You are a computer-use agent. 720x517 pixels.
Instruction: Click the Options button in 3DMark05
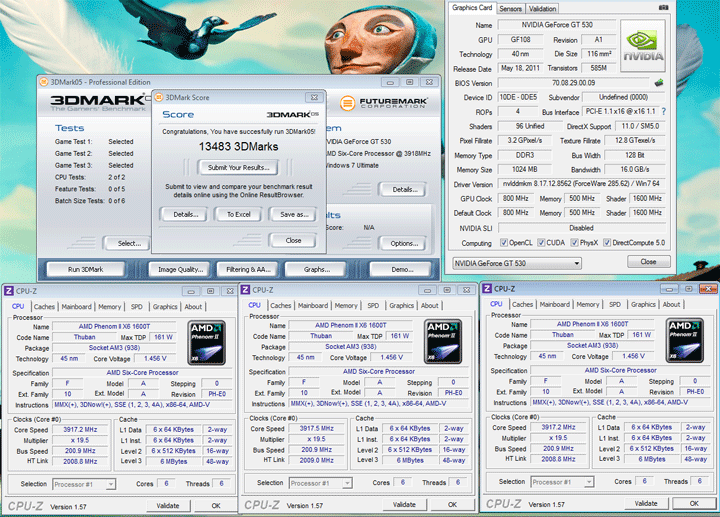pos(404,243)
